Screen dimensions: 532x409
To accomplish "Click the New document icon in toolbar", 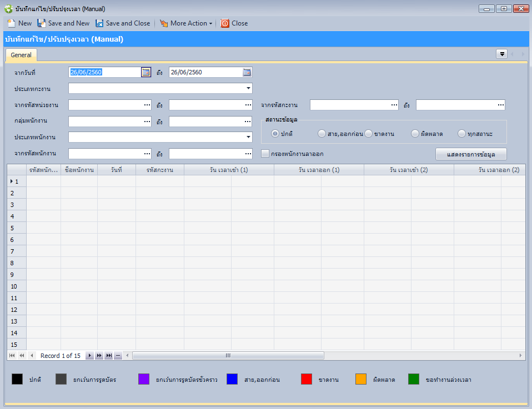I will tap(11, 23).
